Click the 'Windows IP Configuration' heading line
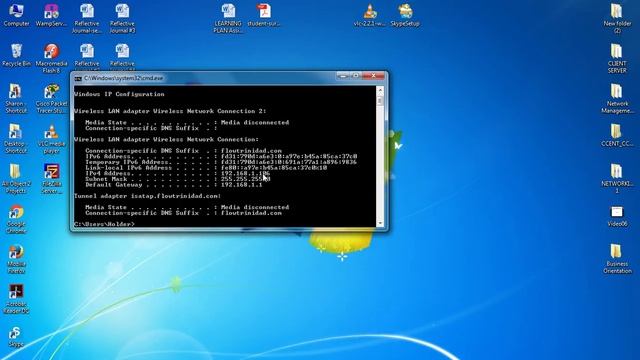 coord(120,94)
